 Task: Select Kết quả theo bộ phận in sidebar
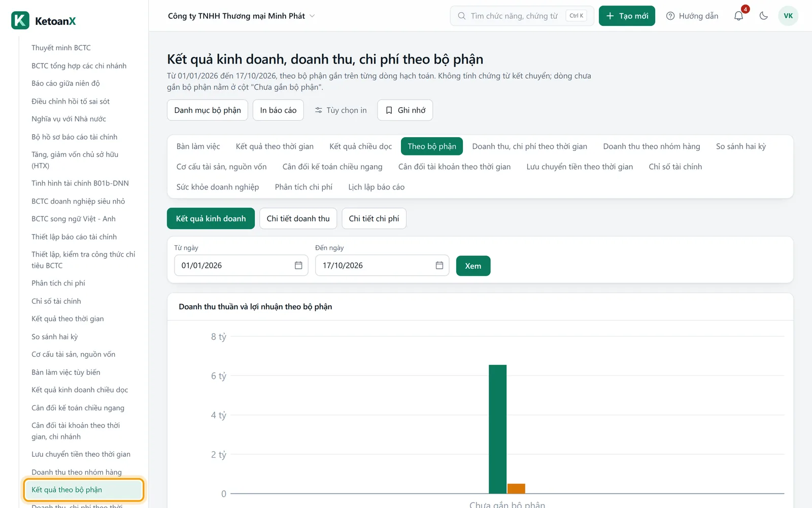tap(84, 490)
